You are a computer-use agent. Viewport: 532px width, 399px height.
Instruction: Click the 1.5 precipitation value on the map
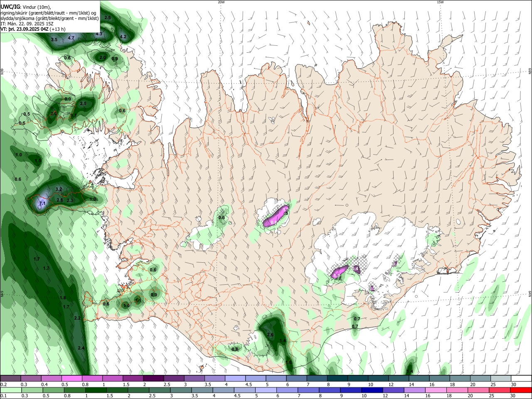[38, 160]
